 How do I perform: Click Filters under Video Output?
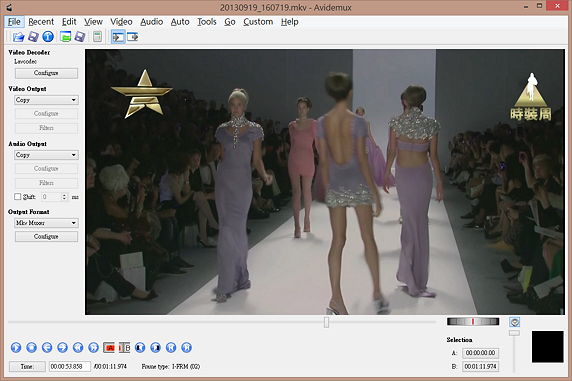click(x=46, y=128)
